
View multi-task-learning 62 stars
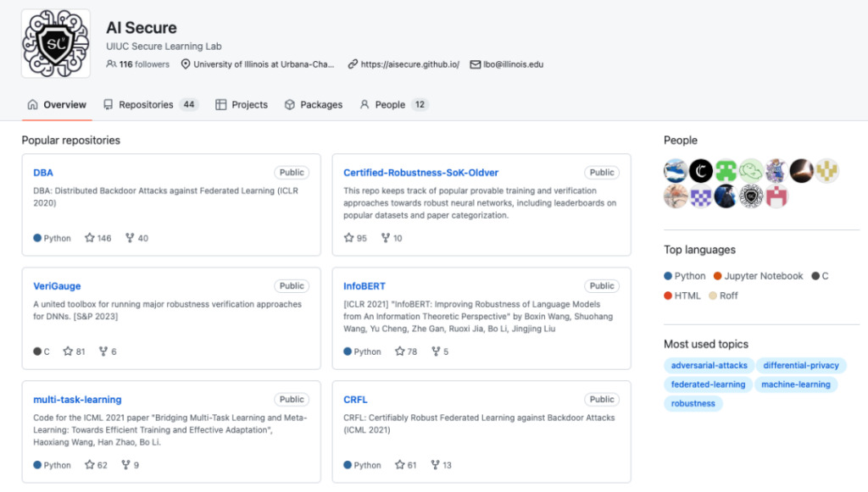[97, 465]
